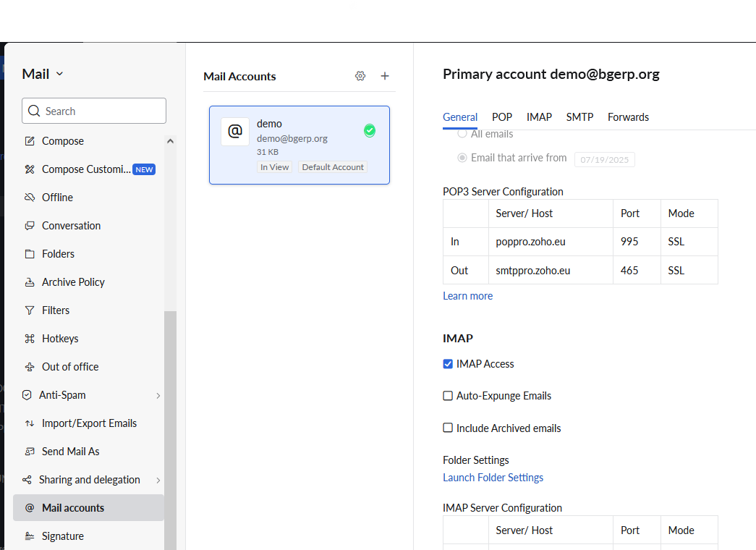Open the Mail Accounts gear settings icon
Viewport: 756px width, 550px height.
360,76
